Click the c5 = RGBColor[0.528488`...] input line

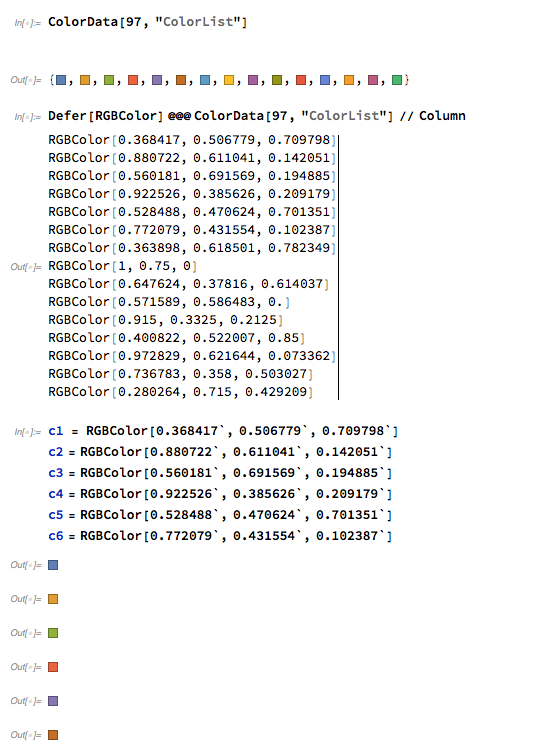[220, 515]
